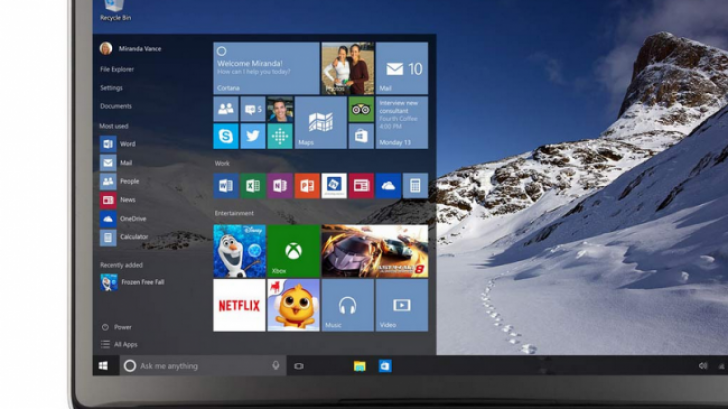Open the Asphalt 8 racing game tile
This screenshot has height=409, width=728.
[375, 251]
